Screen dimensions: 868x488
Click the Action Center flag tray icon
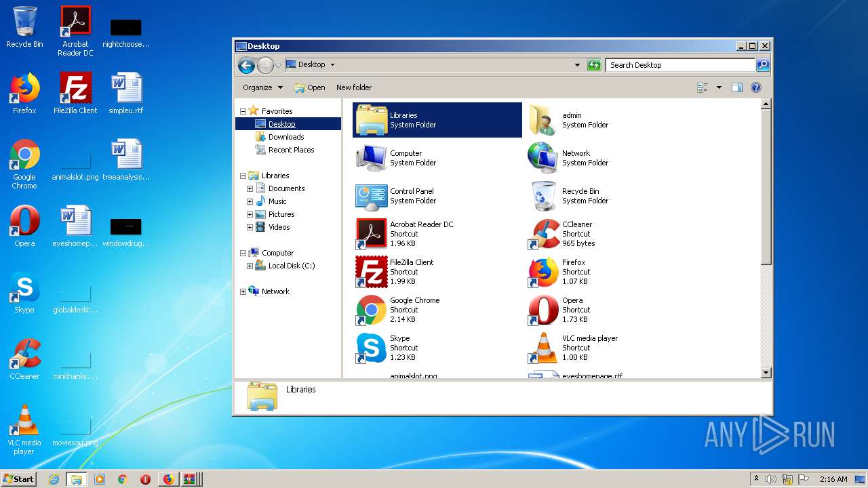point(804,479)
